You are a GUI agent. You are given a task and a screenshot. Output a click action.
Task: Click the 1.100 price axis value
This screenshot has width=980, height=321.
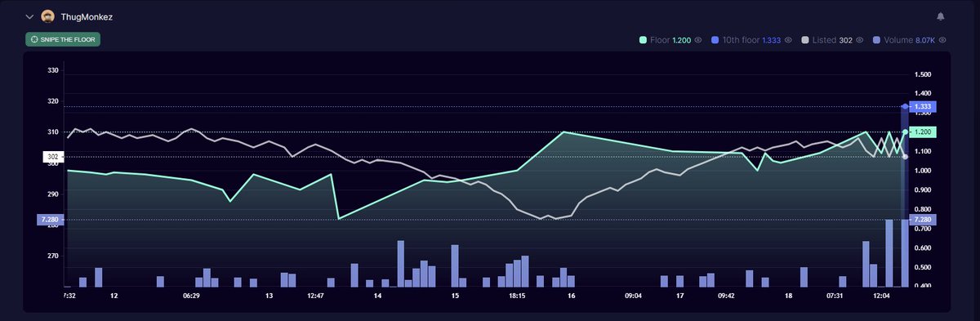click(x=923, y=152)
